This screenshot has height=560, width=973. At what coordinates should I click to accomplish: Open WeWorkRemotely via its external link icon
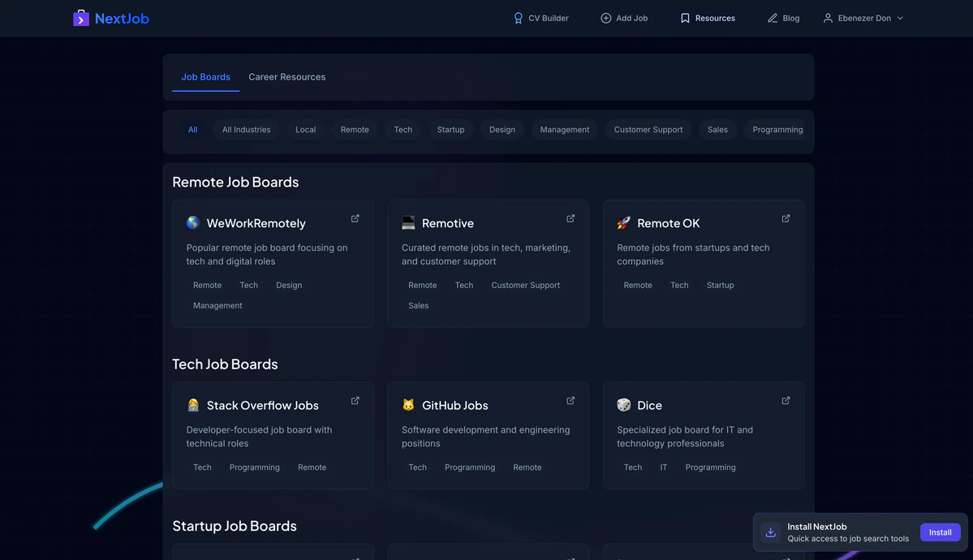click(354, 218)
